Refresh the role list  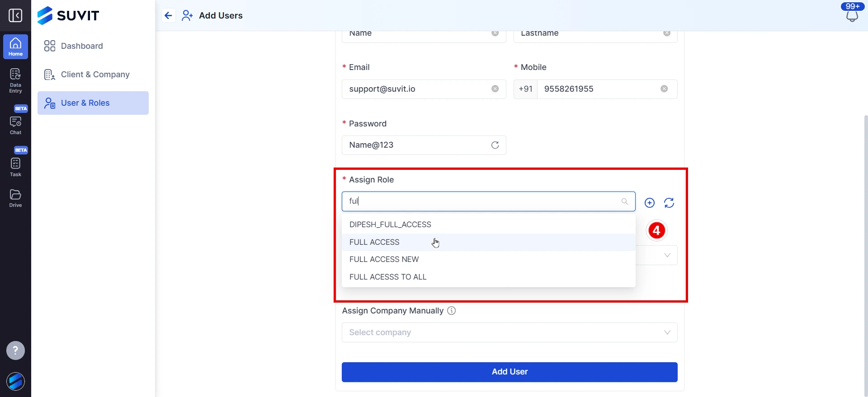[669, 203]
